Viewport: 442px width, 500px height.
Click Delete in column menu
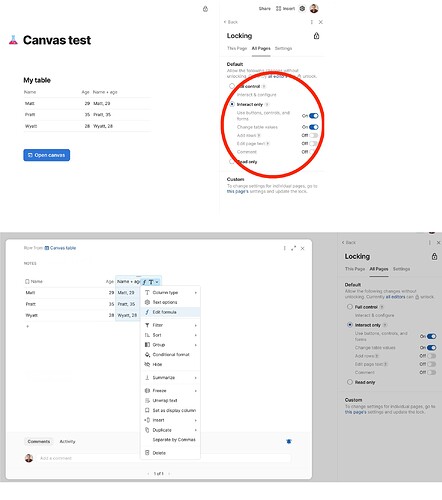pos(171,453)
